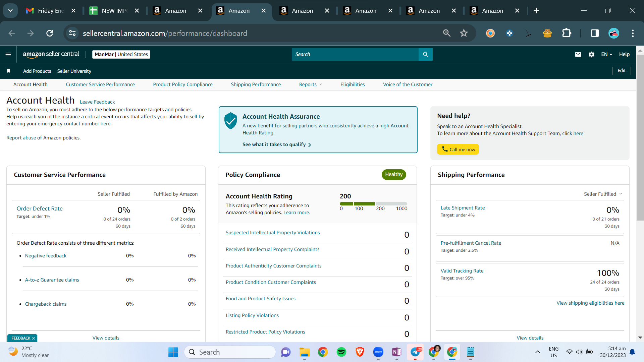This screenshot has width=644, height=362.
Task: Switch to the NEW IMP browser tab
Action: point(114,11)
